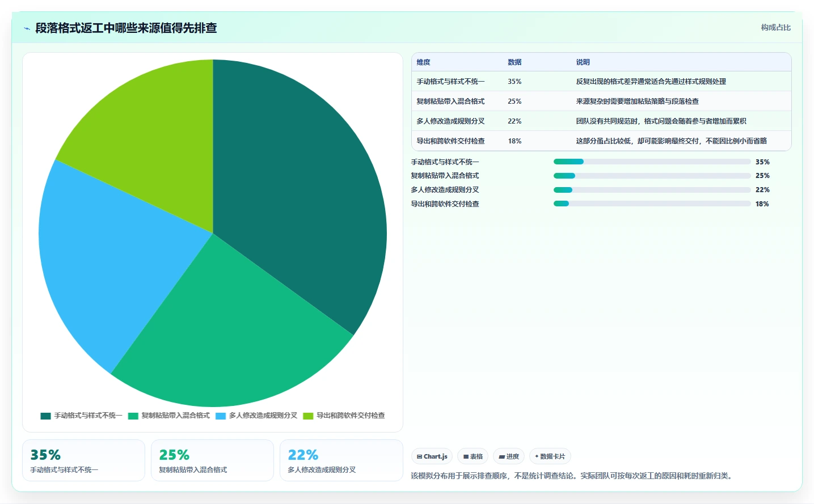814x504 pixels.
Task: Click the 构成占比 label in header
Action: pyautogui.click(x=775, y=27)
